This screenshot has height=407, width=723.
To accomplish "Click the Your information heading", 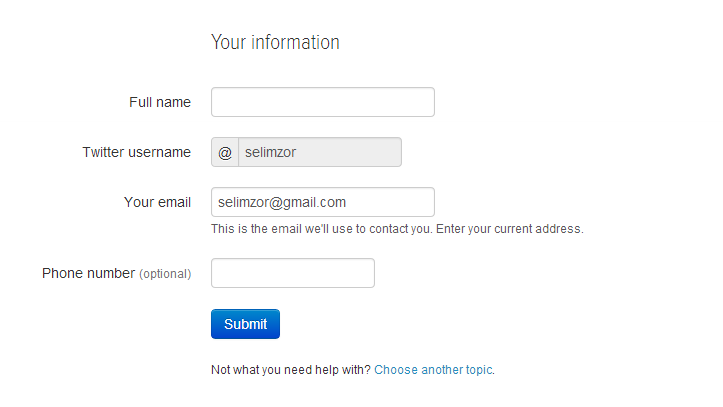I will pyautogui.click(x=275, y=42).
